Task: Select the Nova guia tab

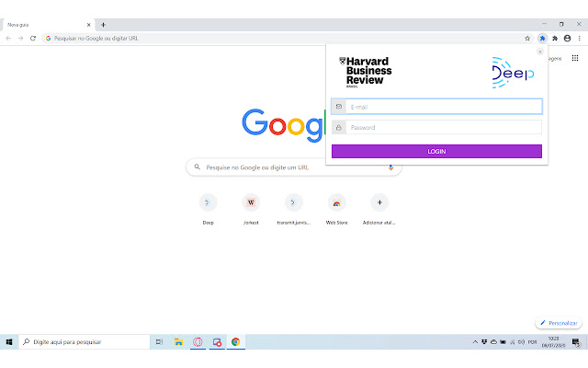Action: (47, 25)
